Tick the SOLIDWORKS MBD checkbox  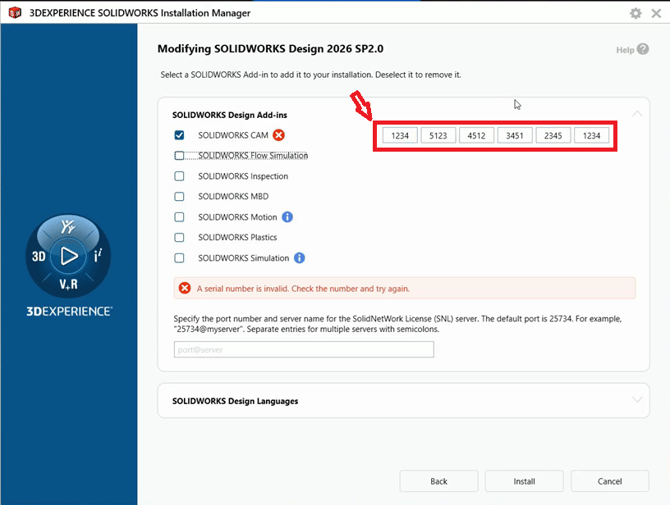click(x=179, y=197)
